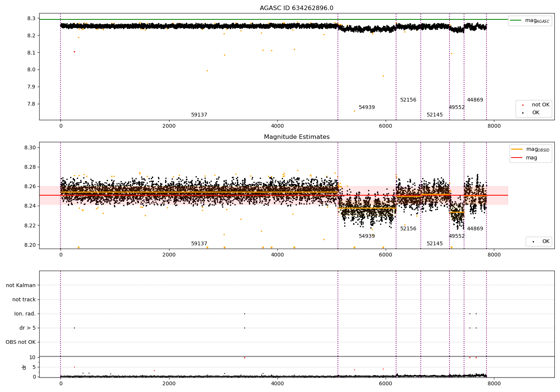Click the 2000 x-tick under the top plot
This screenshot has height=392, width=560.
tap(169, 126)
